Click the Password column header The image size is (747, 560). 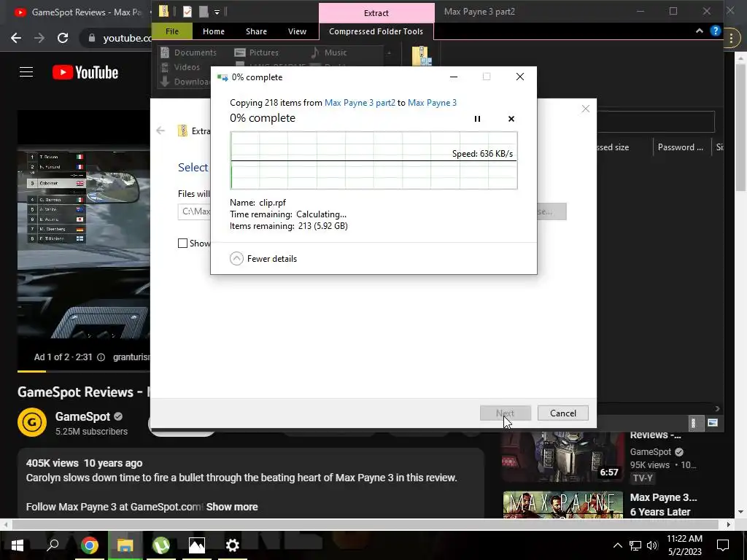tap(681, 147)
